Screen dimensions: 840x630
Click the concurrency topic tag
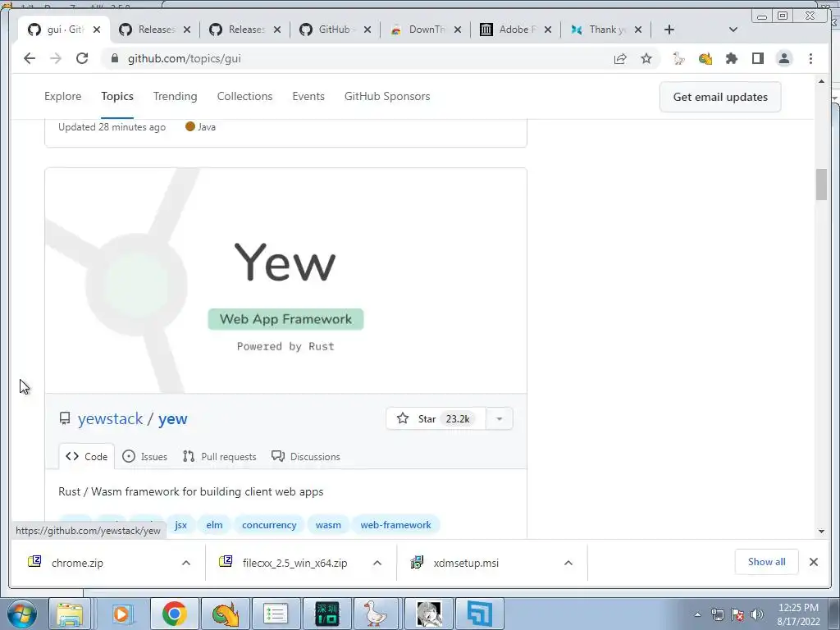(269, 525)
